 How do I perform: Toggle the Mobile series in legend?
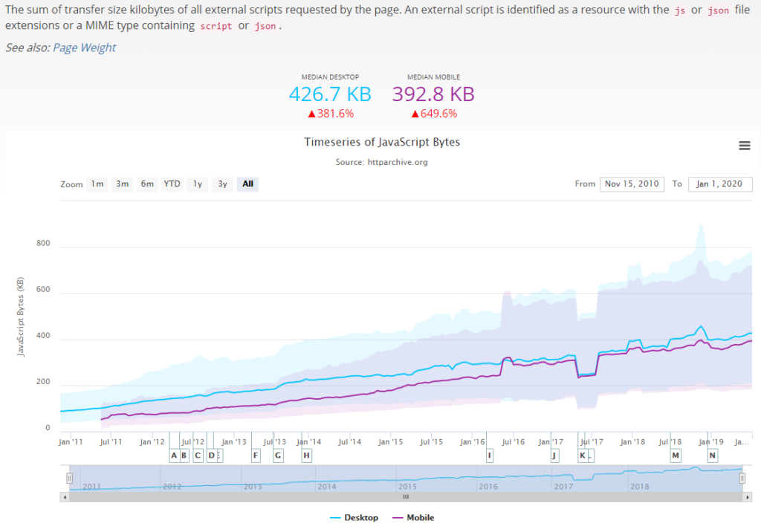pyautogui.click(x=413, y=518)
